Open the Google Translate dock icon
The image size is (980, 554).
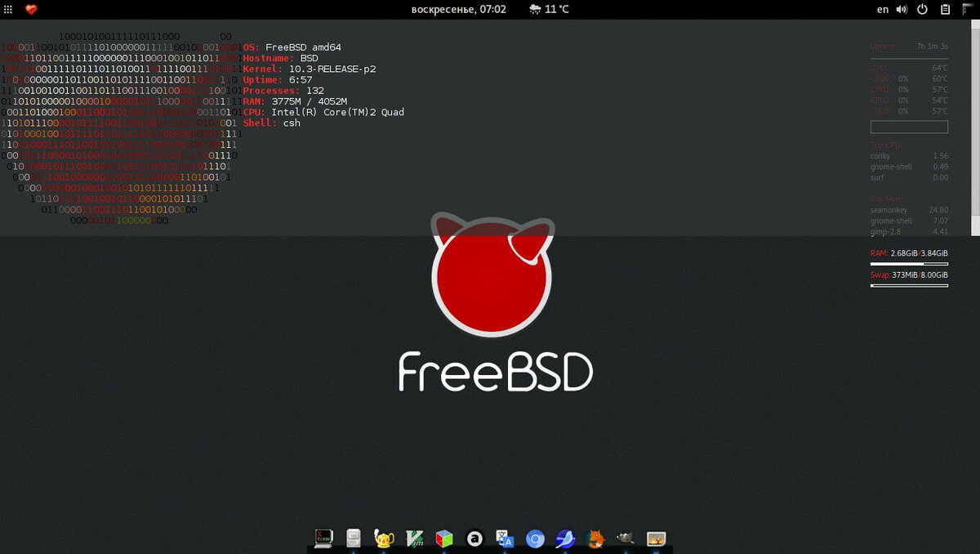(x=504, y=538)
